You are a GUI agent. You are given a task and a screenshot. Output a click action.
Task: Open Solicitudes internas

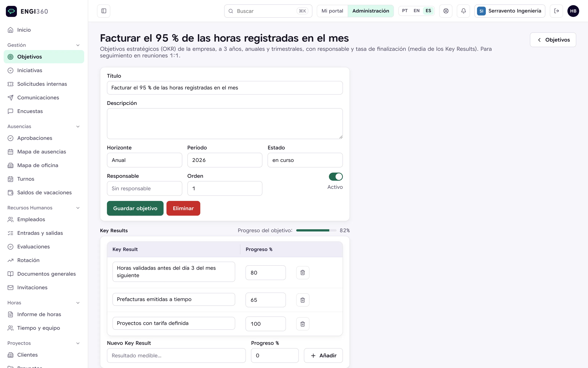[44, 84]
